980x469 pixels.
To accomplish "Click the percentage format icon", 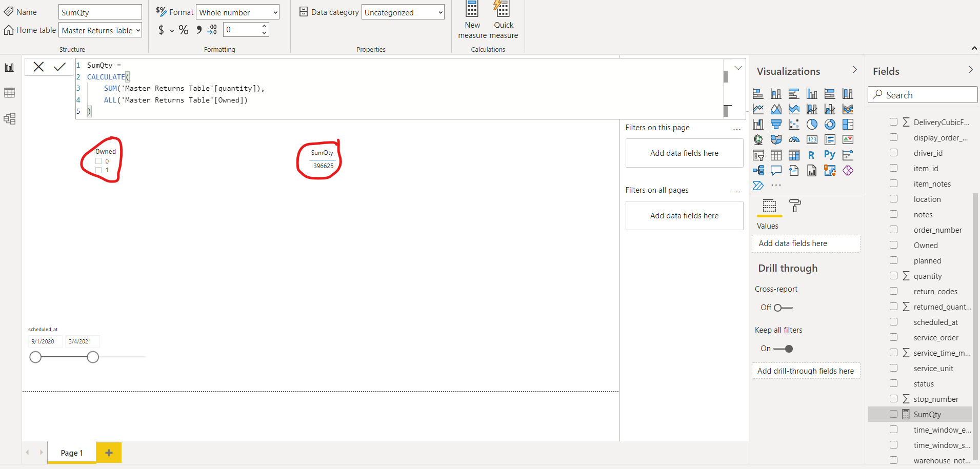I will (x=184, y=30).
